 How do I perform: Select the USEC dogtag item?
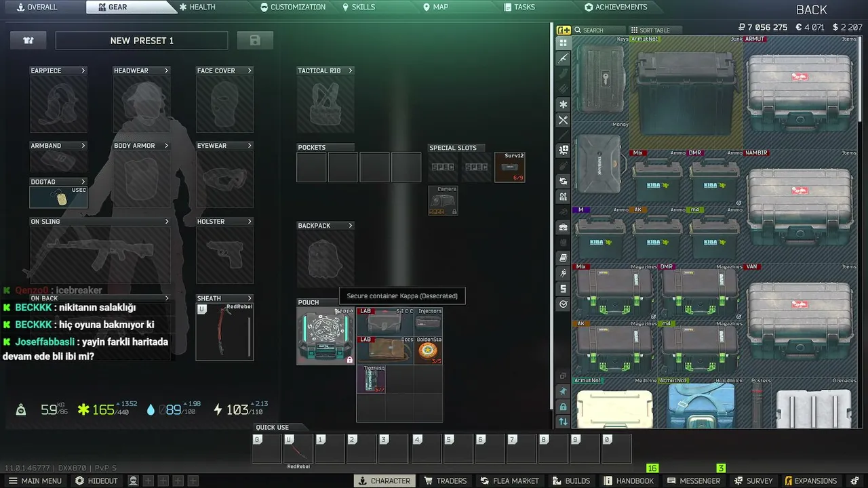coord(58,197)
